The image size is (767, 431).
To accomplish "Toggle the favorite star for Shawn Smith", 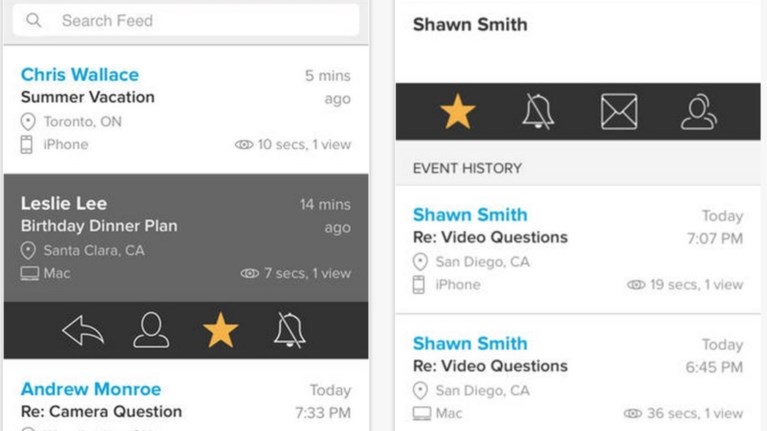I will [x=458, y=111].
